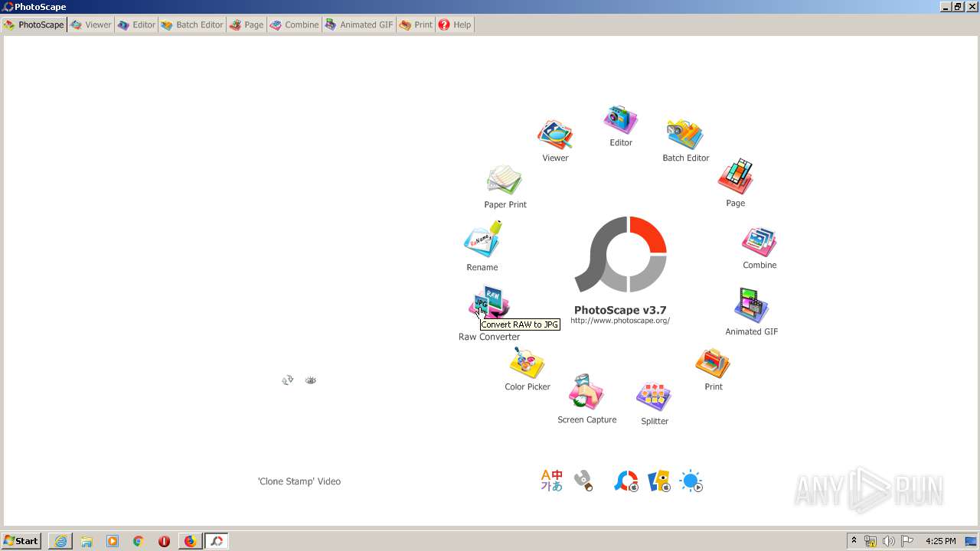This screenshot has width=980, height=551.
Task: Open Chrome from the taskbar
Action: (139, 541)
